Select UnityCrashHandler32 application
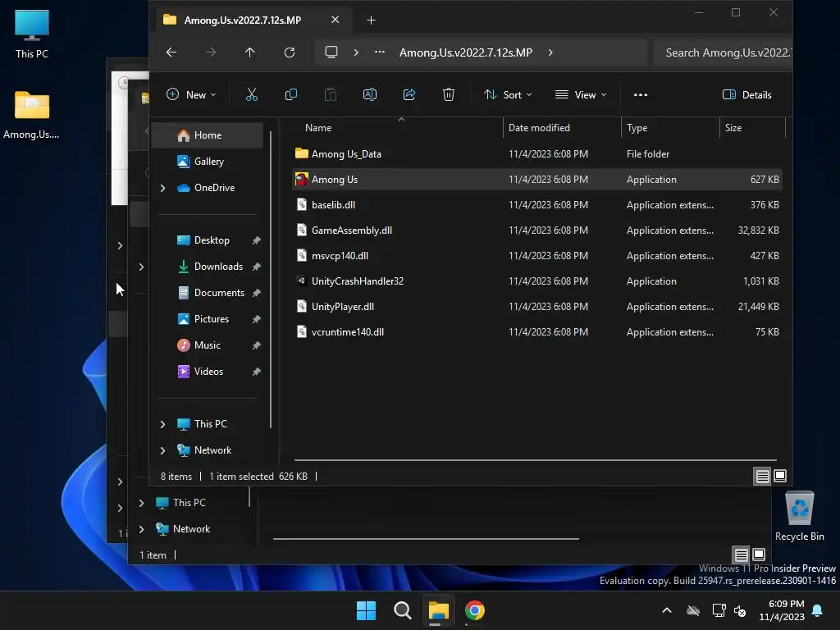The width and height of the screenshot is (840, 630). [x=536, y=281]
